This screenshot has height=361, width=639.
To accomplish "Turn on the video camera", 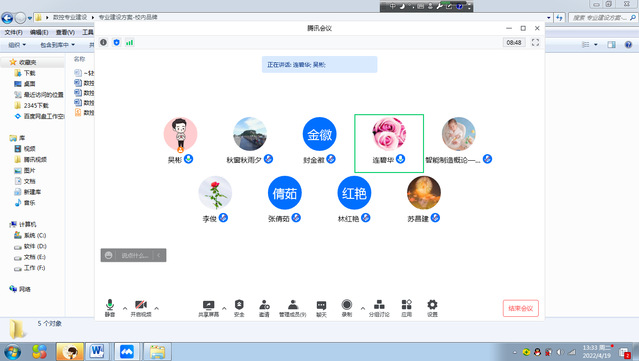I will click(x=141, y=308).
